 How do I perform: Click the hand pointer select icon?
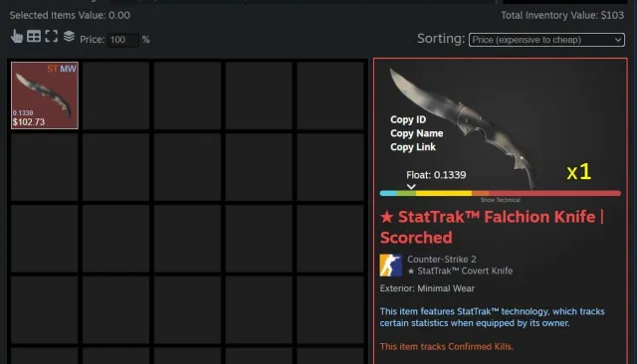(x=17, y=37)
